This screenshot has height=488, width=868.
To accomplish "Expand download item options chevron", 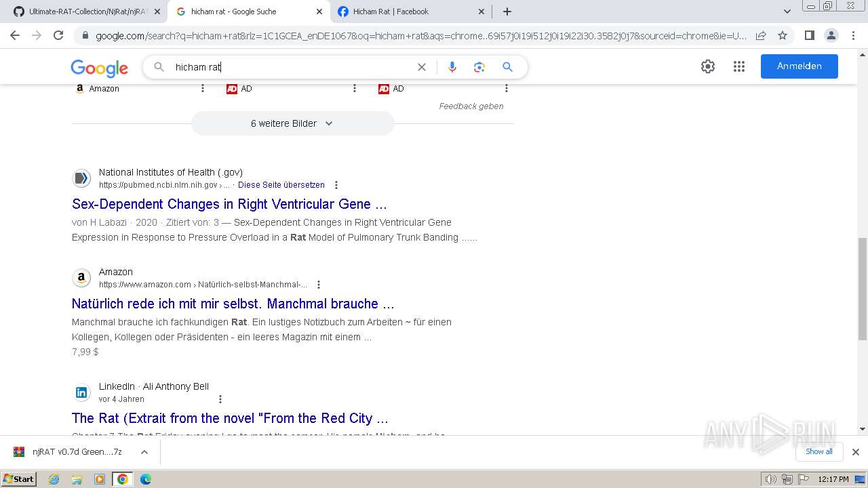I will click(x=144, y=452).
